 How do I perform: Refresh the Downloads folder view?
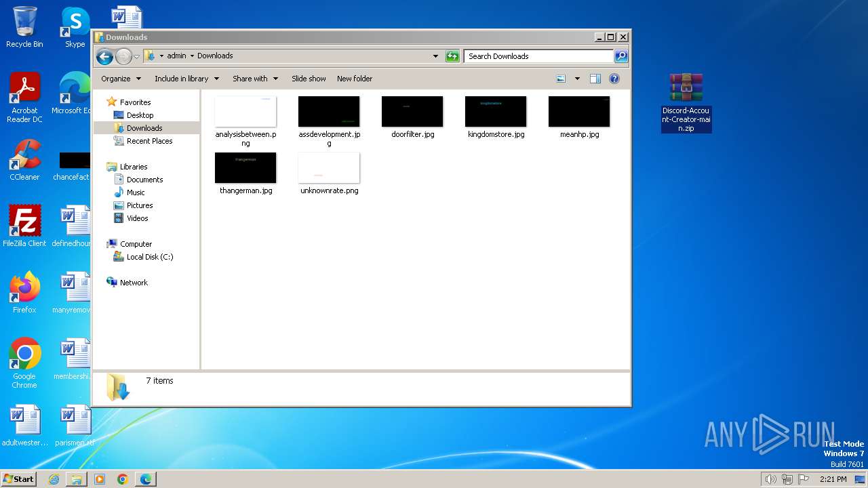coord(452,56)
